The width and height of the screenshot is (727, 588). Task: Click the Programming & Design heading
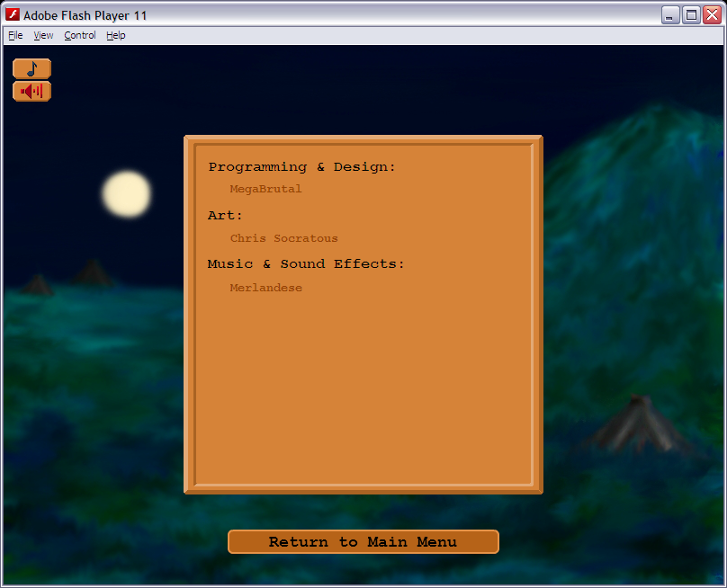(x=301, y=167)
